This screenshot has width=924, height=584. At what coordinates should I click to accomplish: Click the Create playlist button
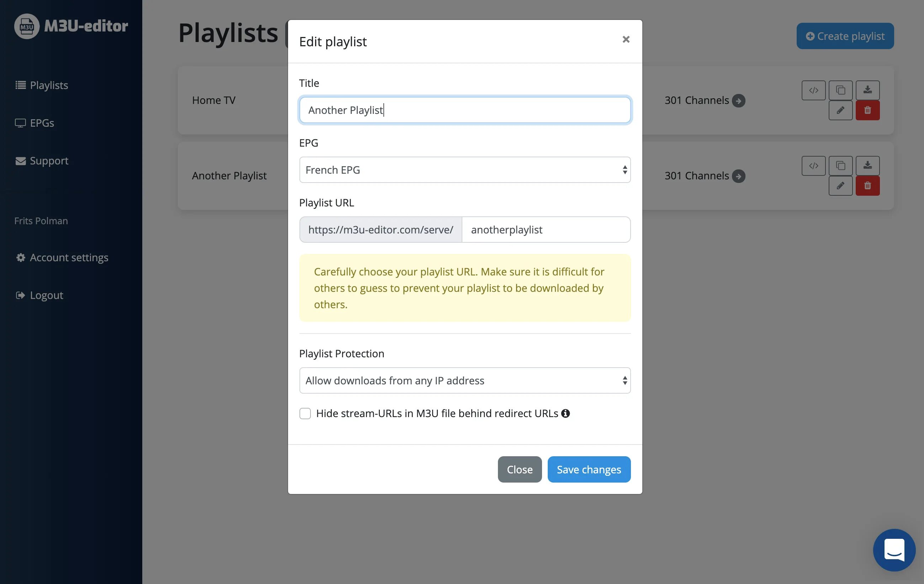(x=845, y=36)
